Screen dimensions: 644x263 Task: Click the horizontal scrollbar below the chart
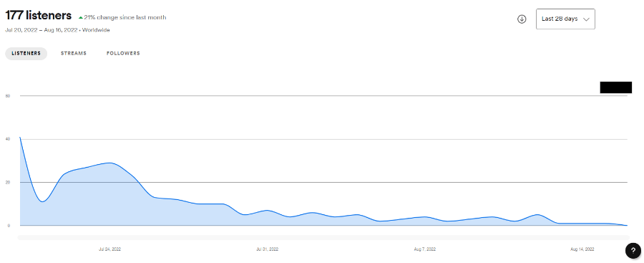pyautogui.click(x=323, y=237)
